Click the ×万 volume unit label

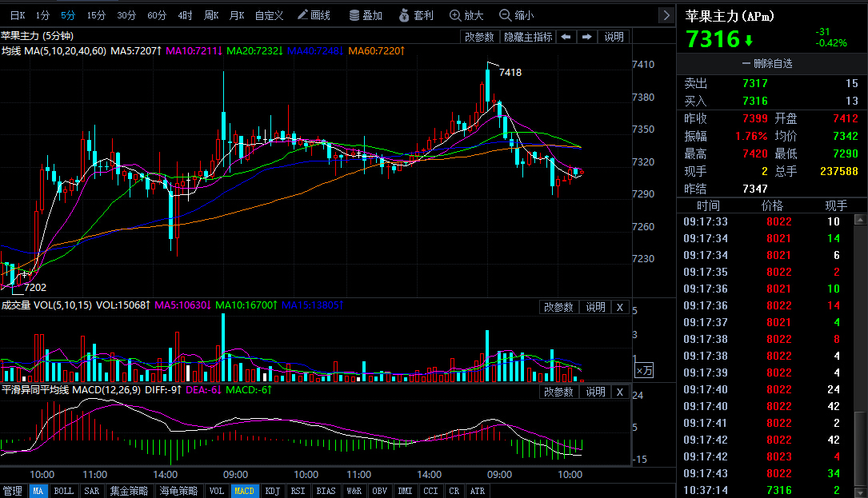tap(644, 370)
